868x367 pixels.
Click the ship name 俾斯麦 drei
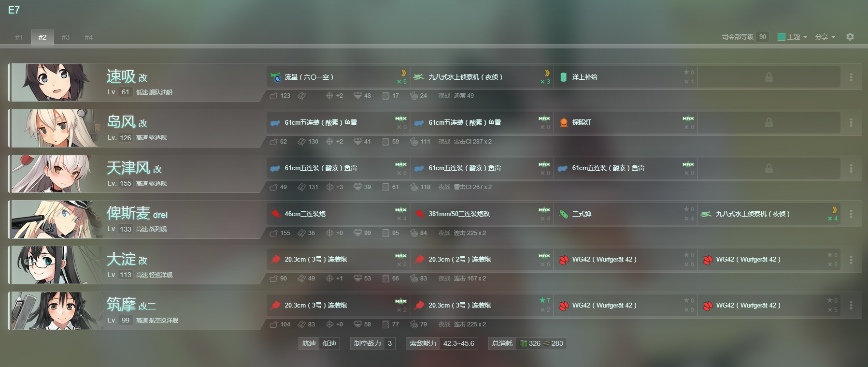point(137,213)
